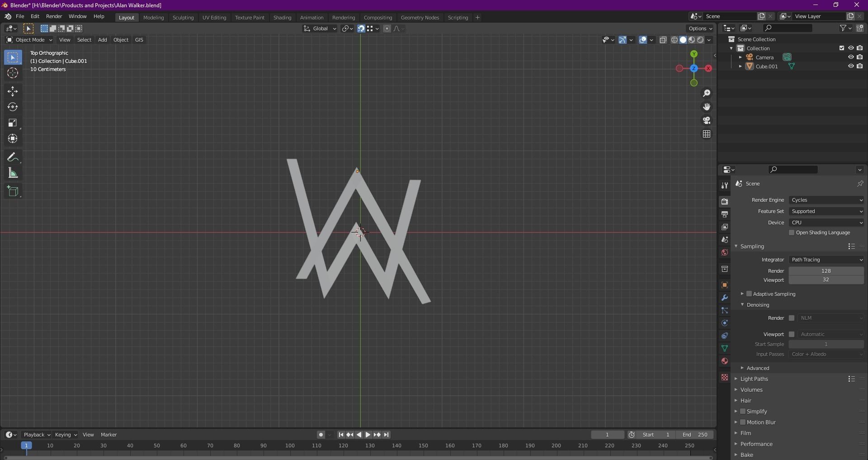868x460 pixels.
Task: Select the Transform tool
Action: [x=13, y=139]
